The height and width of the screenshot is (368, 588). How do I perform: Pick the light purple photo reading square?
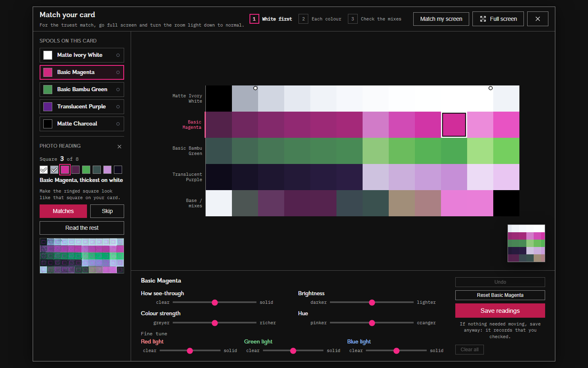click(x=107, y=170)
